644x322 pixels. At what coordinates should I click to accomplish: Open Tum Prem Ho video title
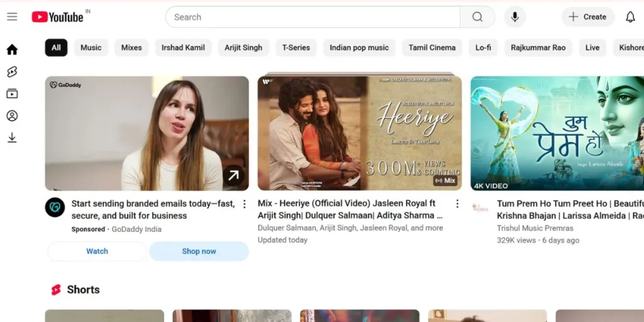point(570,209)
